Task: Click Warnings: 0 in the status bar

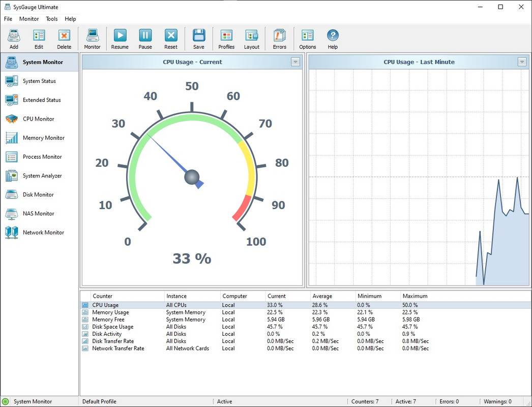Action: pyautogui.click(x=498, y=401)
